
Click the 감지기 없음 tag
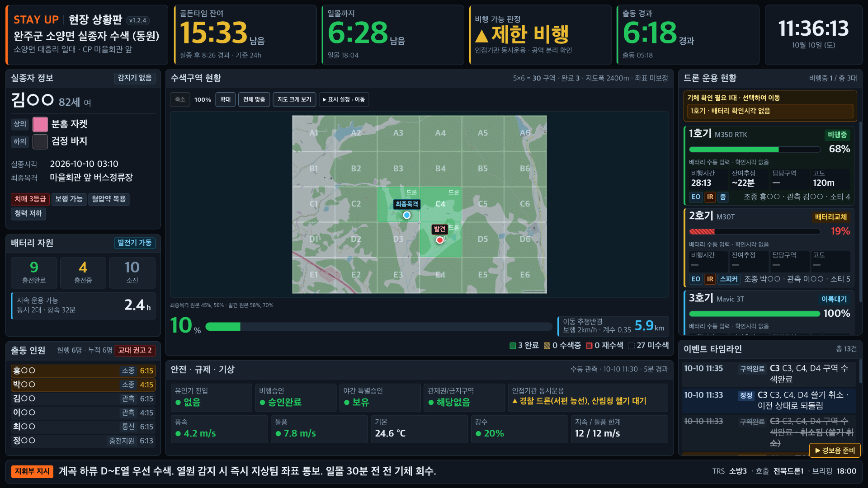tap(135, 78)
